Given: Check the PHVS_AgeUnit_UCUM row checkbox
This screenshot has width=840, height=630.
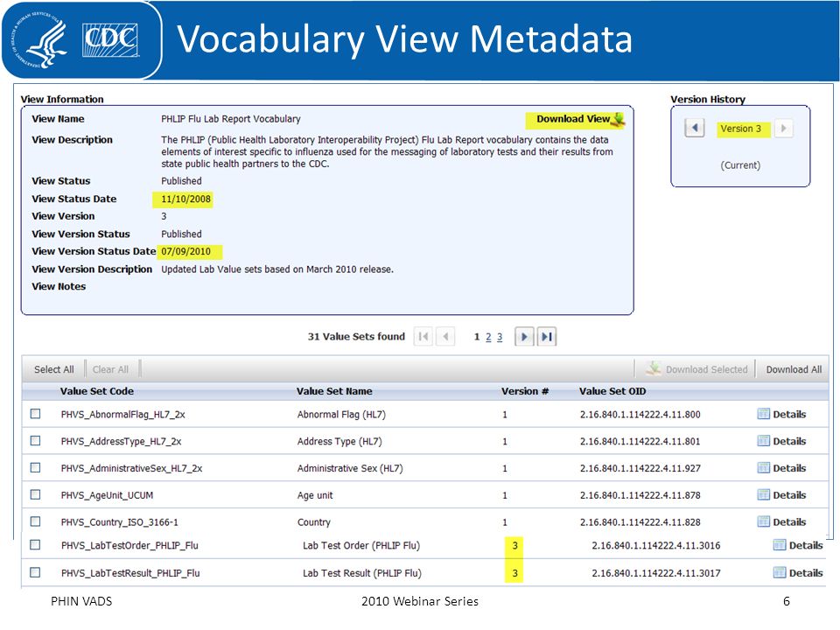Looking at the screenshot, I should click(x=35, y=493).
